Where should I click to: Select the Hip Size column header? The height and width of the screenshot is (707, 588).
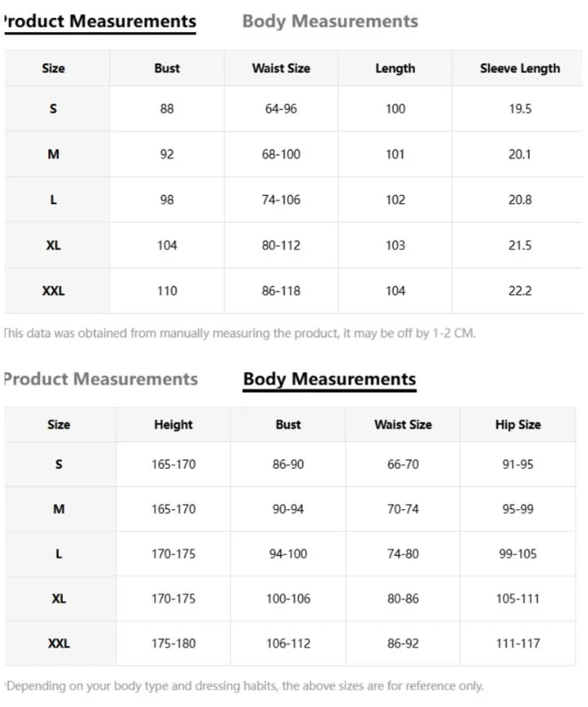pyautogui.click(x=517, y=424)
